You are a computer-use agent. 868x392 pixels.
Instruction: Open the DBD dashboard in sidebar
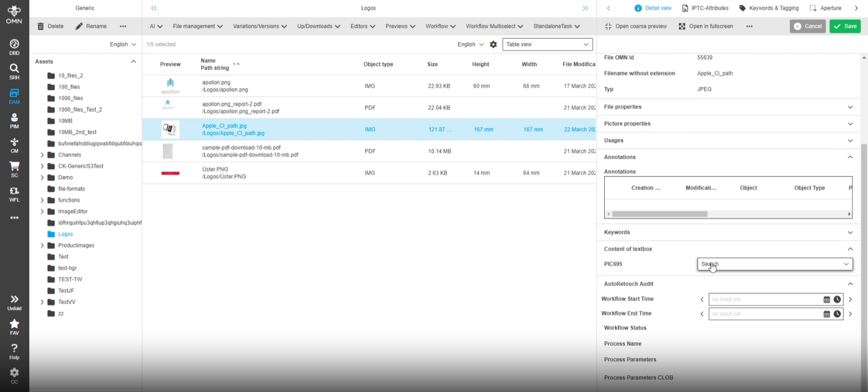[x=14, y=46]
